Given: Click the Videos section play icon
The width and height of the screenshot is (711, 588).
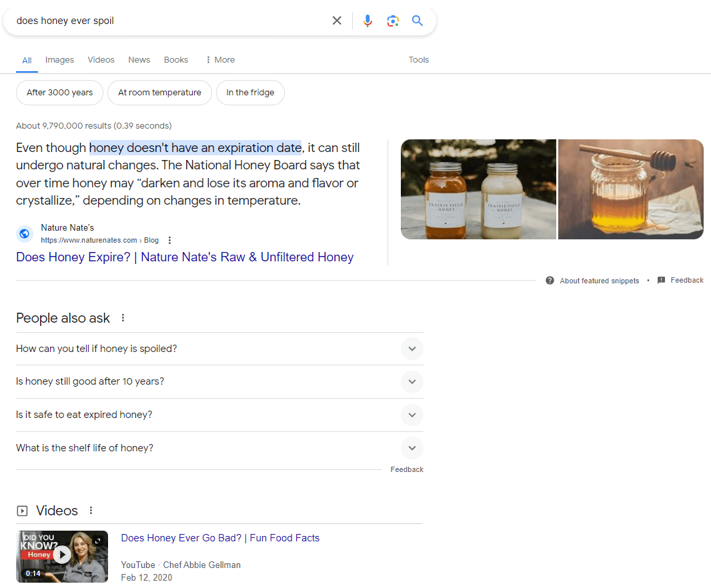Looking at the screenshot, I should tap(21, 510).
